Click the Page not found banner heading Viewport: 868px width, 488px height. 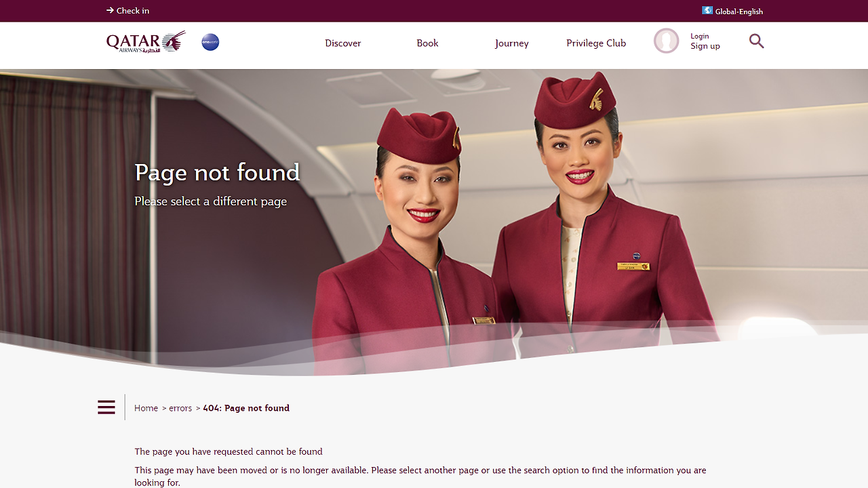217,172
